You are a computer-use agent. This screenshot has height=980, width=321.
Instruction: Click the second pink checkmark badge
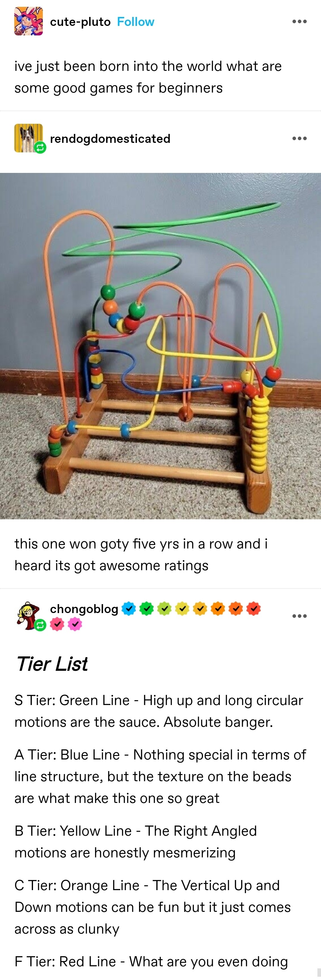pos(75,624)
